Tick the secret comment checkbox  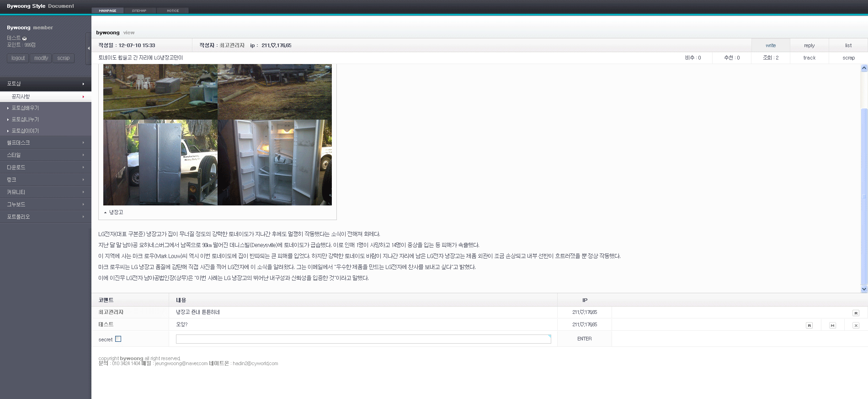(118, 339)
